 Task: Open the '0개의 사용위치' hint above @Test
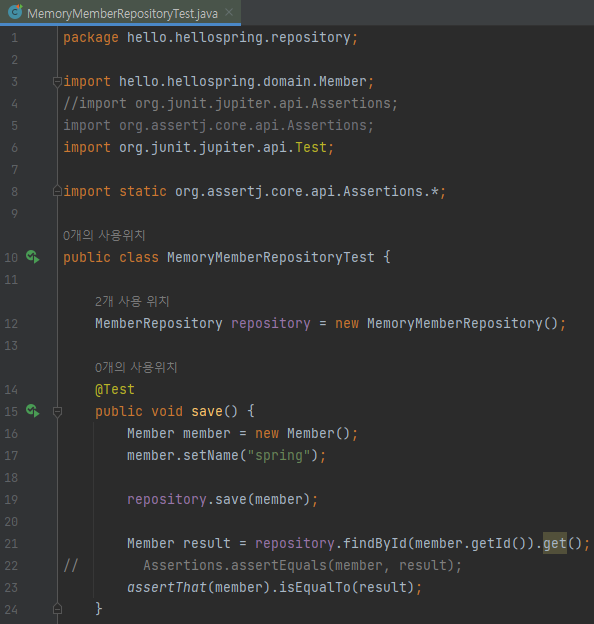tap(136, 367)
